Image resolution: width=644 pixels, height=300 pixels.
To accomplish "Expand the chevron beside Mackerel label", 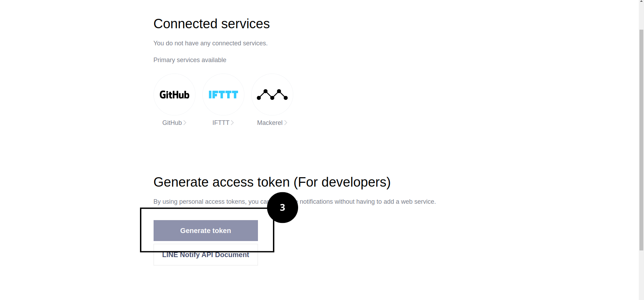I will (x=286, y=123).
